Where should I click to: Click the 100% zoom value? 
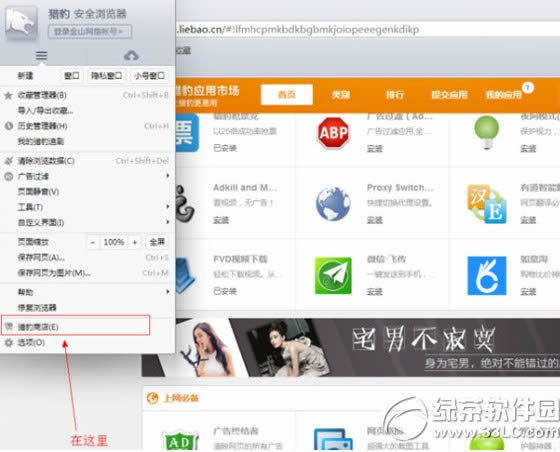pyautogui.click(x=114, y=242)
